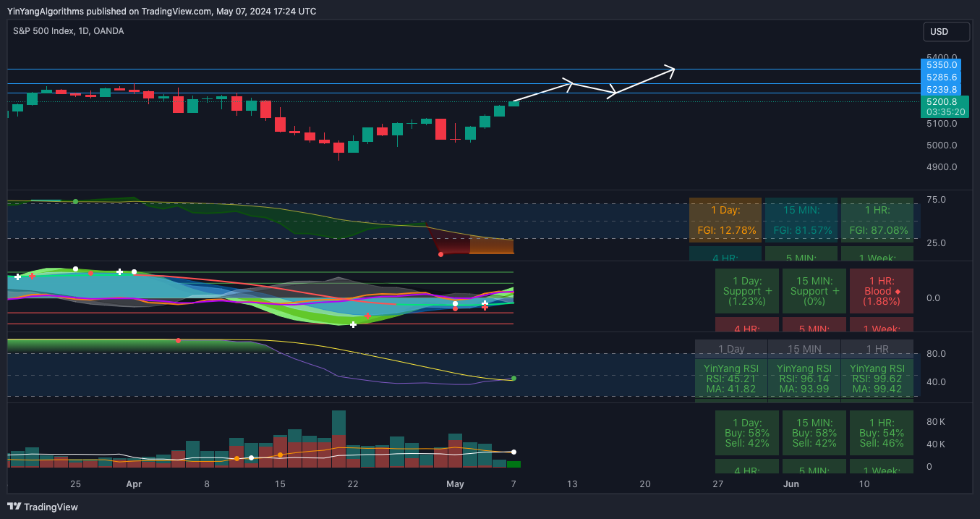
Task: Click the 5400.0 price axis label
Action: click(x=942, y=57)
